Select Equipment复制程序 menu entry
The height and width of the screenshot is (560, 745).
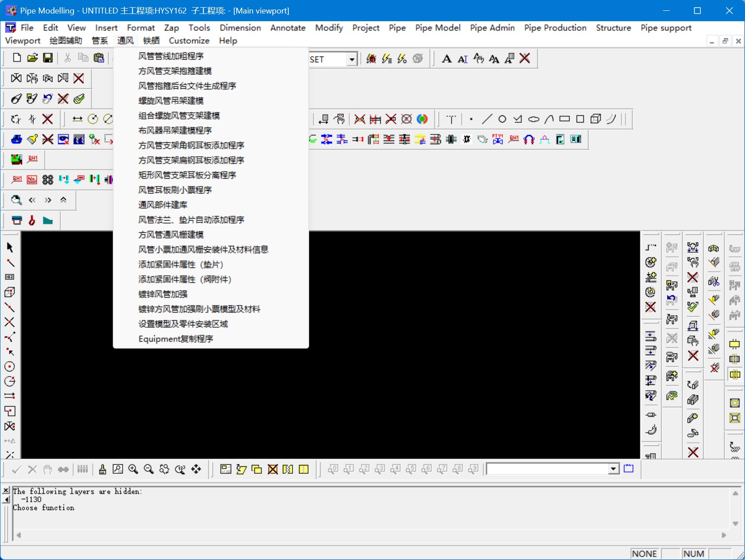176,339
